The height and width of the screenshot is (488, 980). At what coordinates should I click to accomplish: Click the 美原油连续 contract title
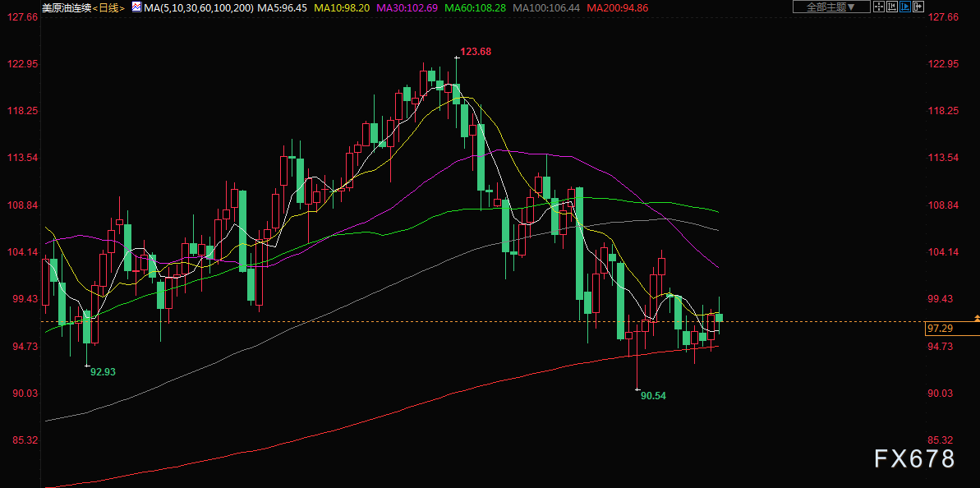pyautogui.click(x=66, y=7)
